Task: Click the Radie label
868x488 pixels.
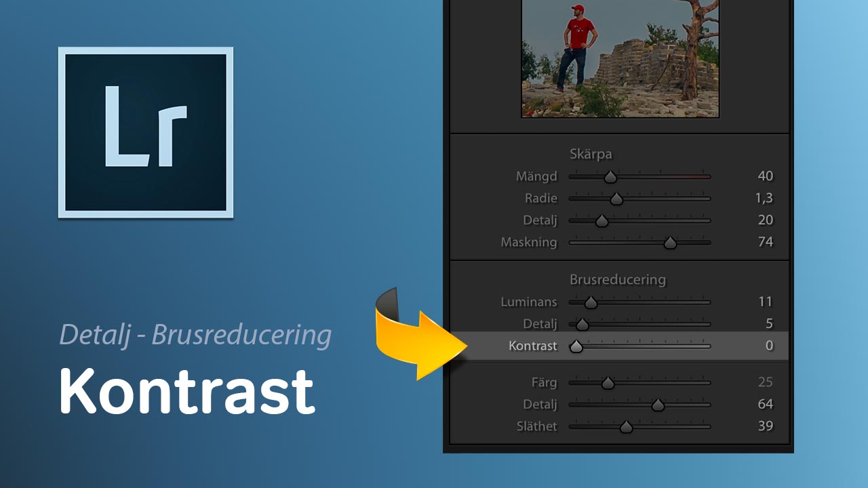Action: [x=541, y=199]
